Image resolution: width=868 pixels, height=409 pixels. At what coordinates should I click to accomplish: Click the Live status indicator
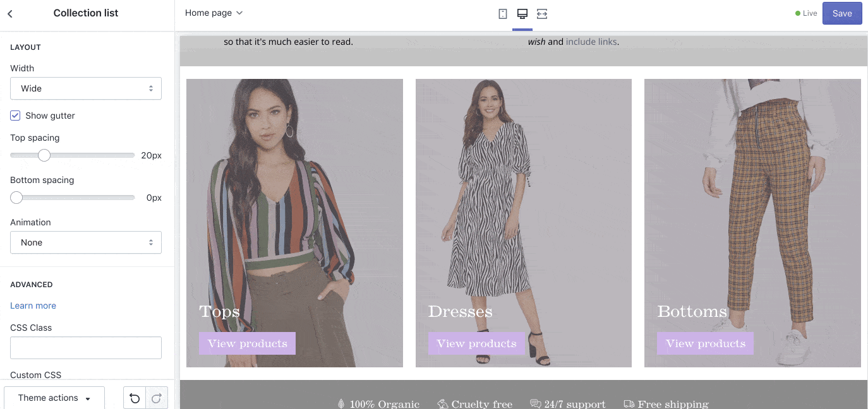pos(806,13)
